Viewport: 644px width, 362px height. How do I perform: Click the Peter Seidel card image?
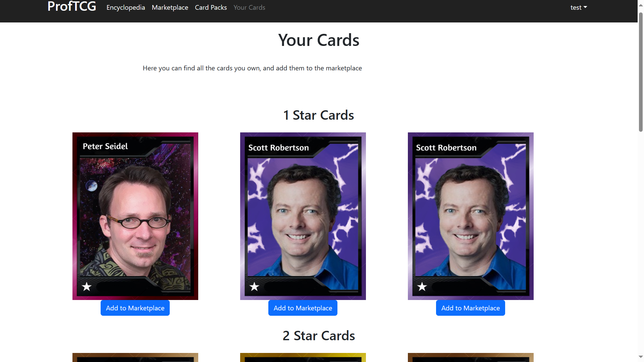tap(135, 216)
